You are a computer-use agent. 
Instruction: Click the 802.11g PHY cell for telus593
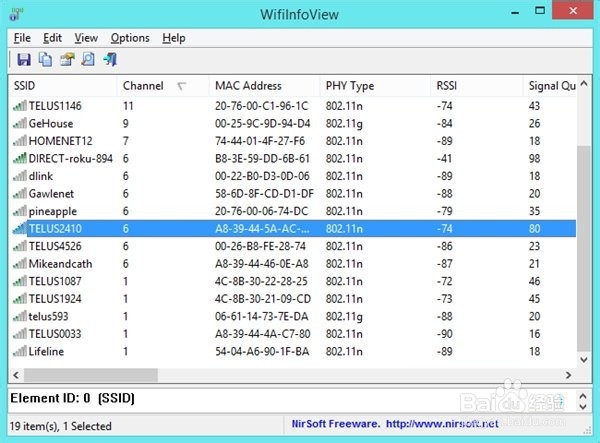coord(344,317)
